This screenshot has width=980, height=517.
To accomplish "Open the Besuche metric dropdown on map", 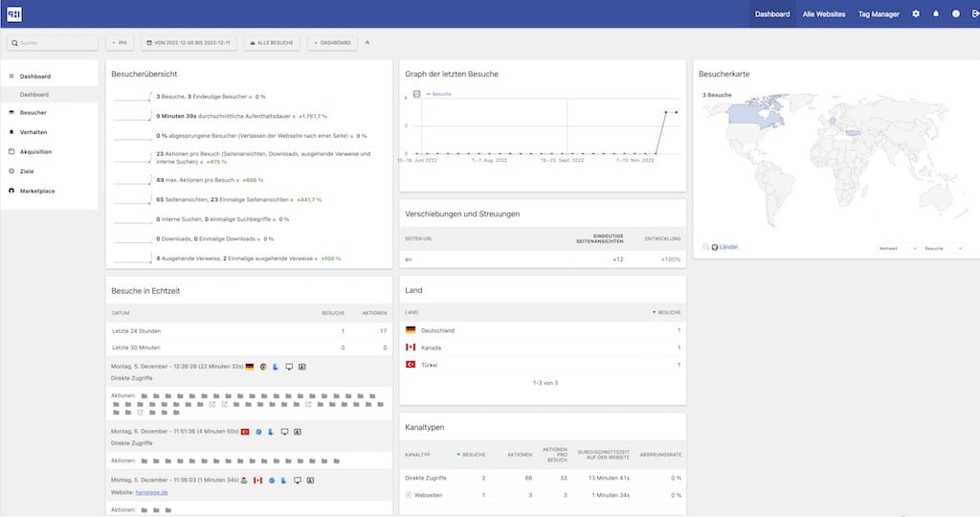I will pos(944,248).
